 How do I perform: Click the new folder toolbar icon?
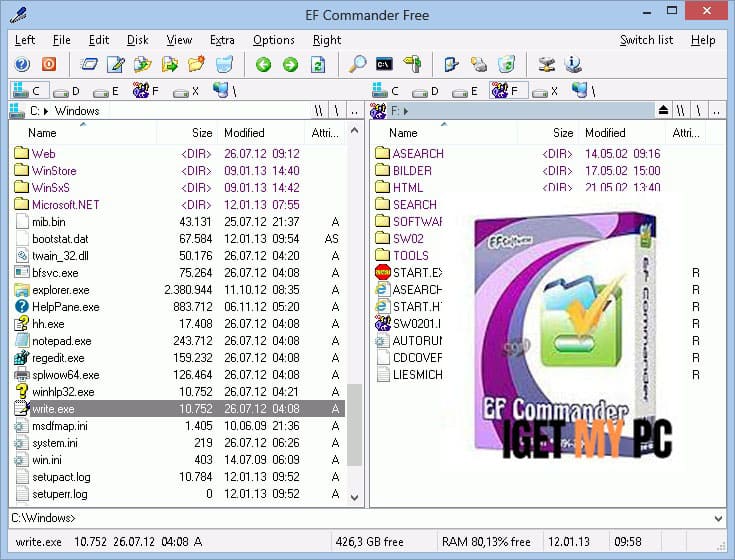[197, 64]
